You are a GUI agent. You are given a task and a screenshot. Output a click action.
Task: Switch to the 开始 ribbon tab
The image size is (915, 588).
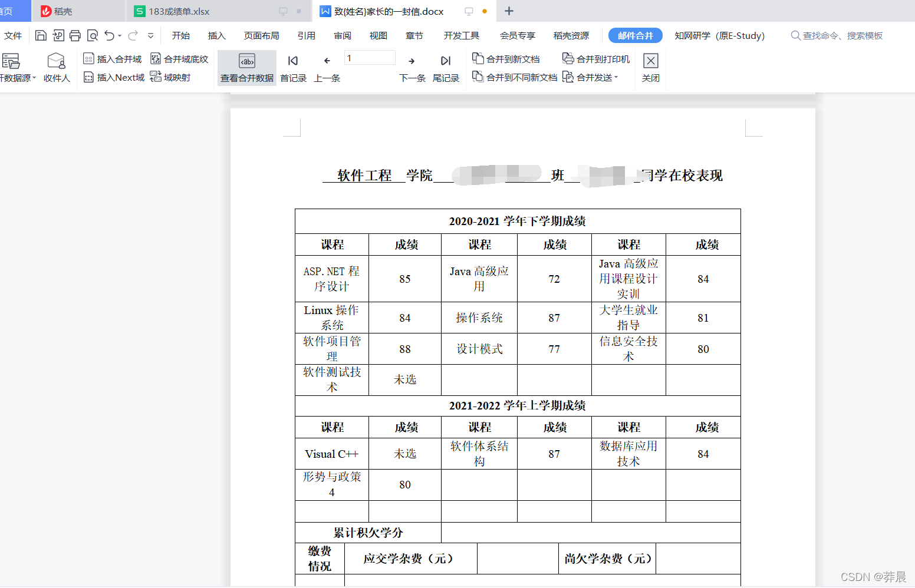click(x=181, y=36)
